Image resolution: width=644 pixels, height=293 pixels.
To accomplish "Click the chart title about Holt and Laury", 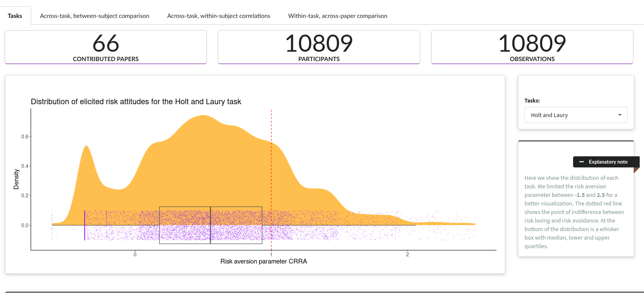I will point(136,102).
